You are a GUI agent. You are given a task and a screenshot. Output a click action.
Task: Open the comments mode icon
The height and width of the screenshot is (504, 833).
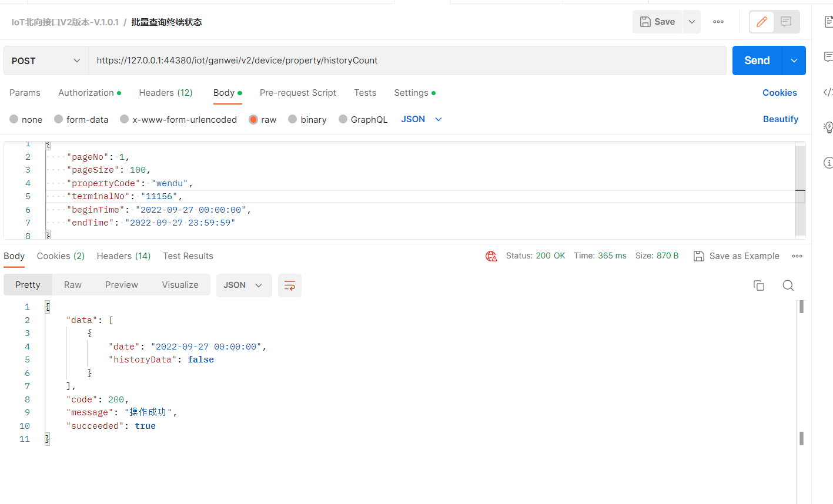pos(786,22)
